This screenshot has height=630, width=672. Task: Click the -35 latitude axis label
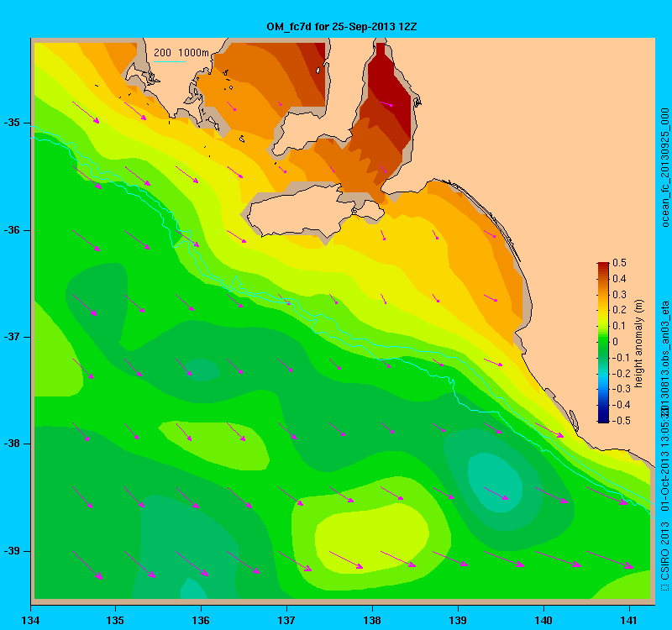[x=12, y=123]
